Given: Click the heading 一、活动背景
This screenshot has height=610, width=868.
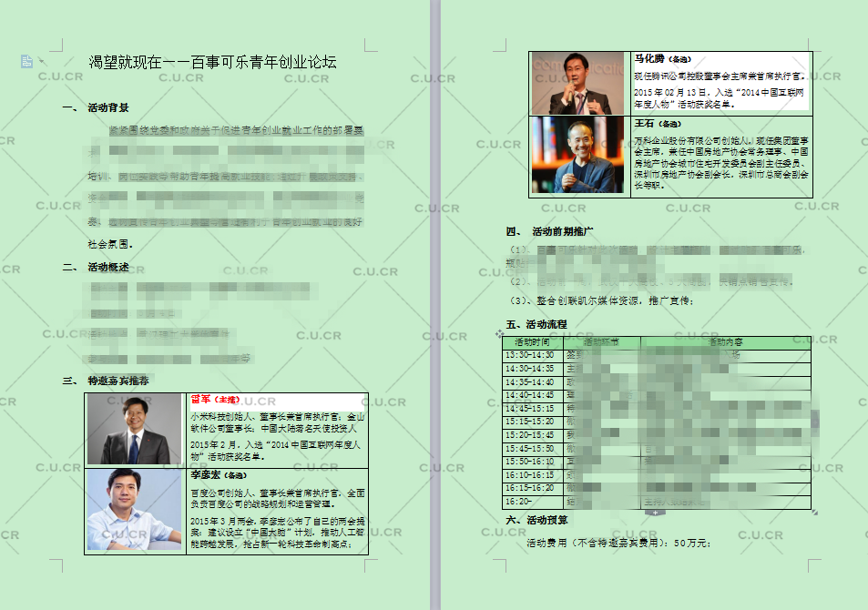Looking at the screenshot, I should tap(96, 107).
